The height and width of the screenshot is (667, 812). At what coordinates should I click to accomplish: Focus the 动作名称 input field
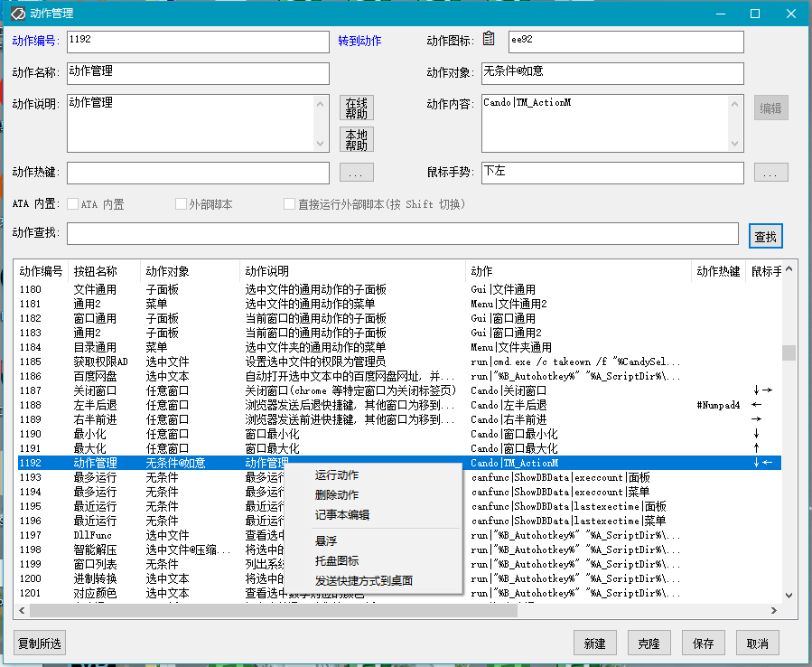[198, 73]
